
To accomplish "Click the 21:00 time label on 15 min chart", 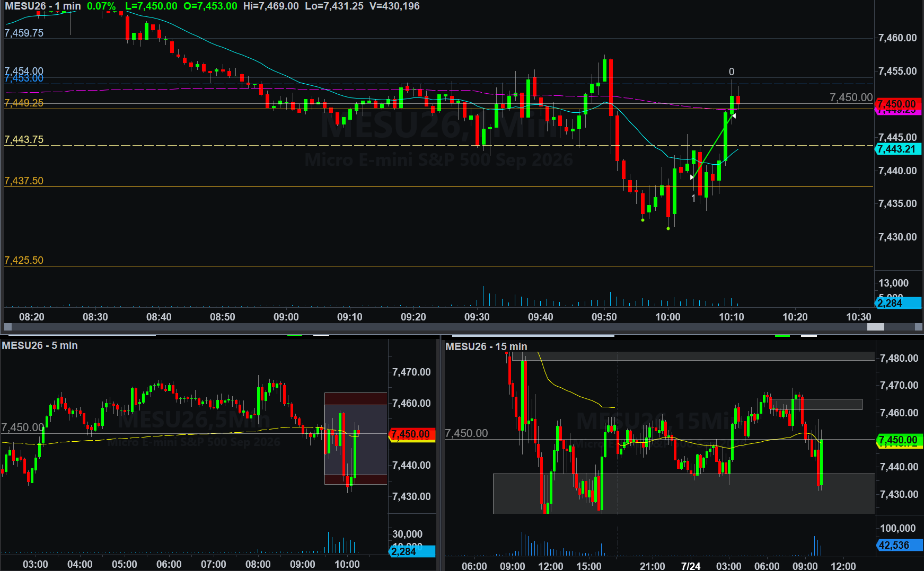I will (652, 566).
